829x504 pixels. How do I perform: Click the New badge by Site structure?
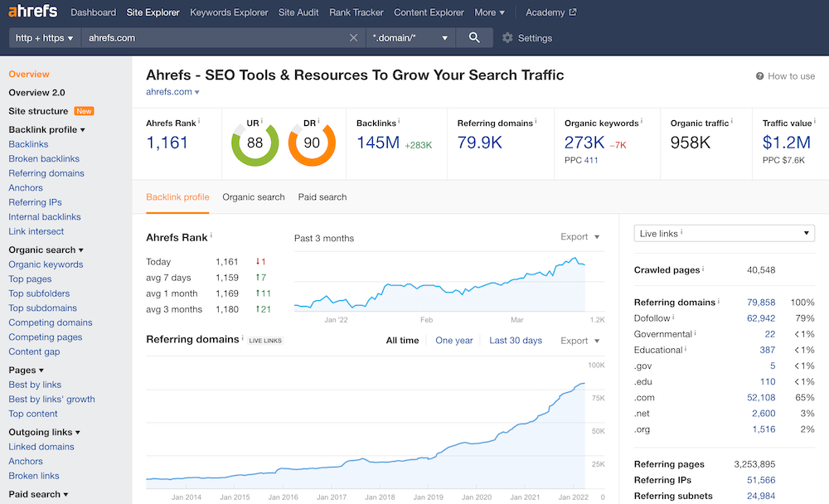84,111
